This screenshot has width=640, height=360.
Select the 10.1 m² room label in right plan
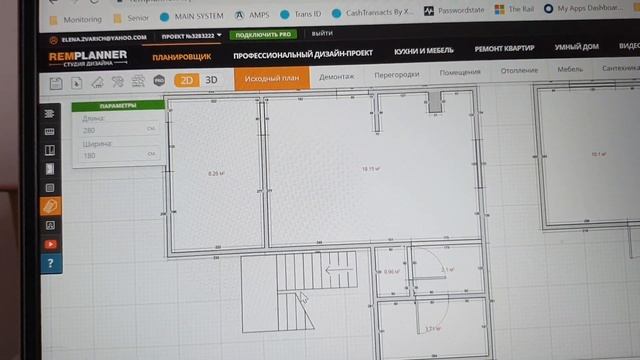tap(599, 154)
